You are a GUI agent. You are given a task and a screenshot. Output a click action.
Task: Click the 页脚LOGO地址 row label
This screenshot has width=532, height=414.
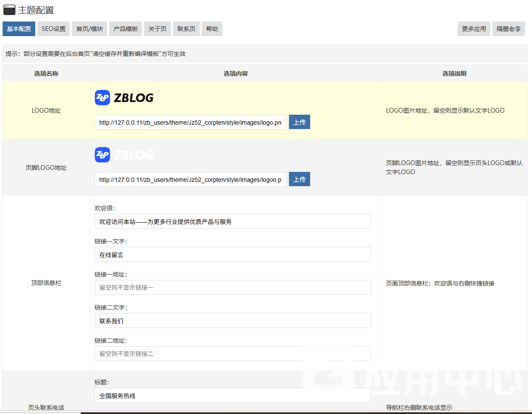pyautogui.click(x=46, y=168)
